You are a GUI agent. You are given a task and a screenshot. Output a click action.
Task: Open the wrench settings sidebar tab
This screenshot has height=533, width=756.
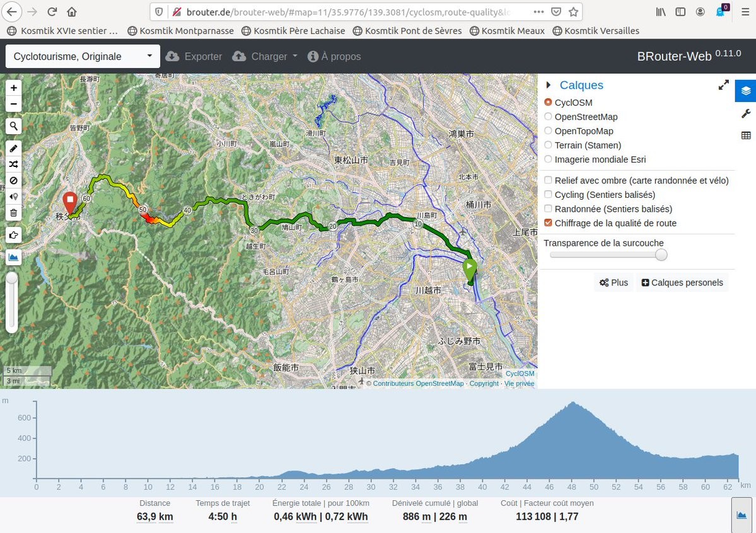click(745, 113)
